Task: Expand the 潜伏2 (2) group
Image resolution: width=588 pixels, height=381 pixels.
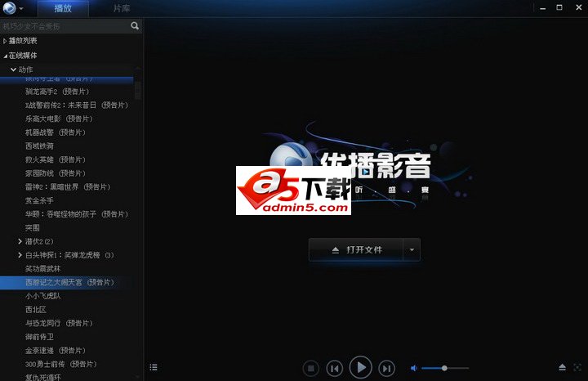Action: (x=20, y=241)
